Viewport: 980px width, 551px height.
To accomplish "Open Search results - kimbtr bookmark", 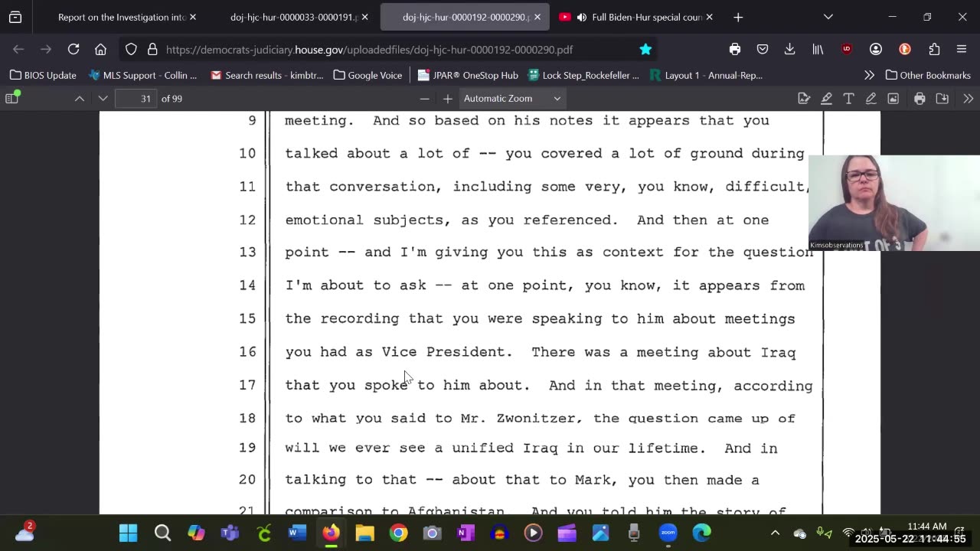I will coord(267,75).
